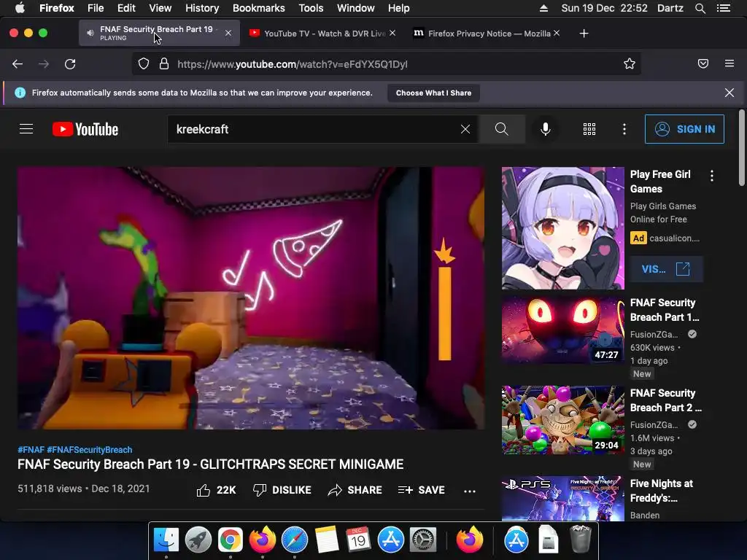Screen dimensions: 747x560
Task: Open the 47:27 FNAF video thumbnail
Action: click(562, 330)
